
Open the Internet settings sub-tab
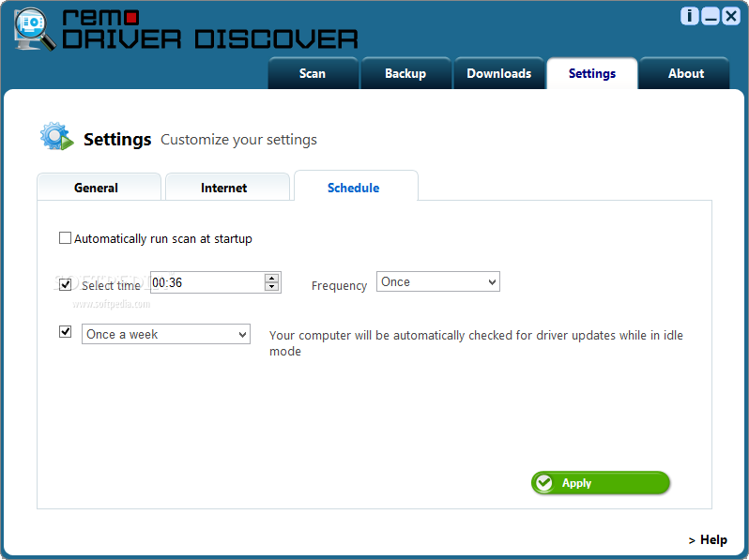tap(227, 188)
